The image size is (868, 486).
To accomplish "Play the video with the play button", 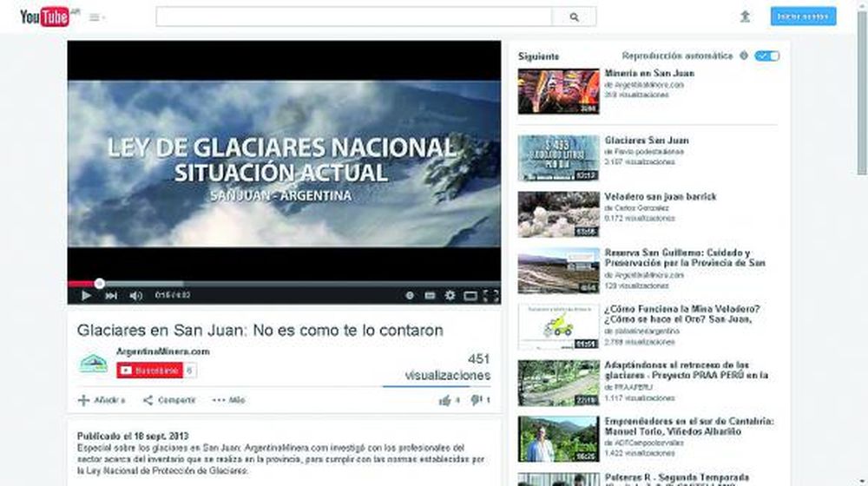I will click(x=86, y=296).
